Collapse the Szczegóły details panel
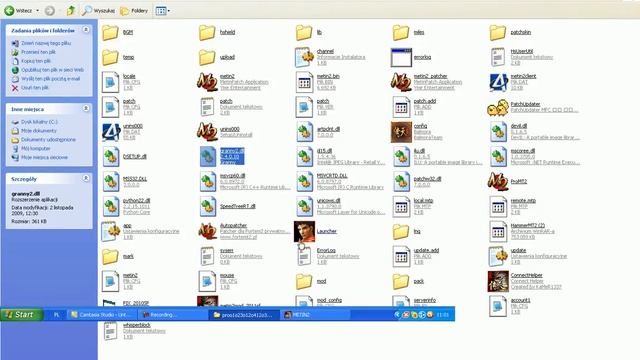The width and height of the screenshot is (640, 360). (x=86, y=178)
